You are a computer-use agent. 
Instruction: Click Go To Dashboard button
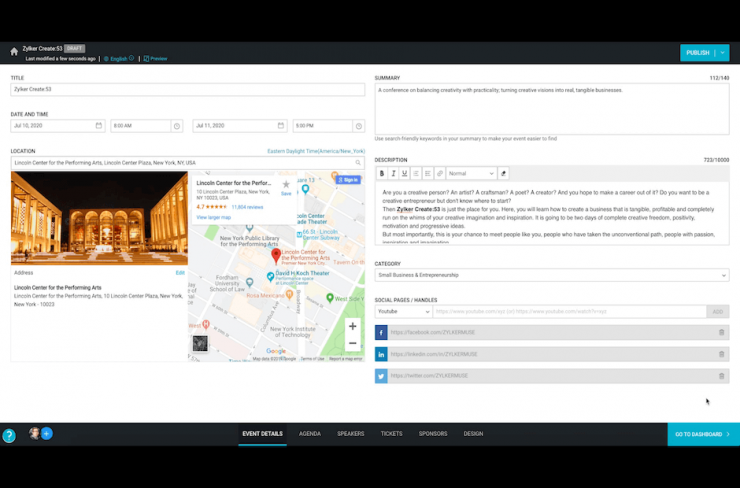pyautogui.click(x=704, y=434)
